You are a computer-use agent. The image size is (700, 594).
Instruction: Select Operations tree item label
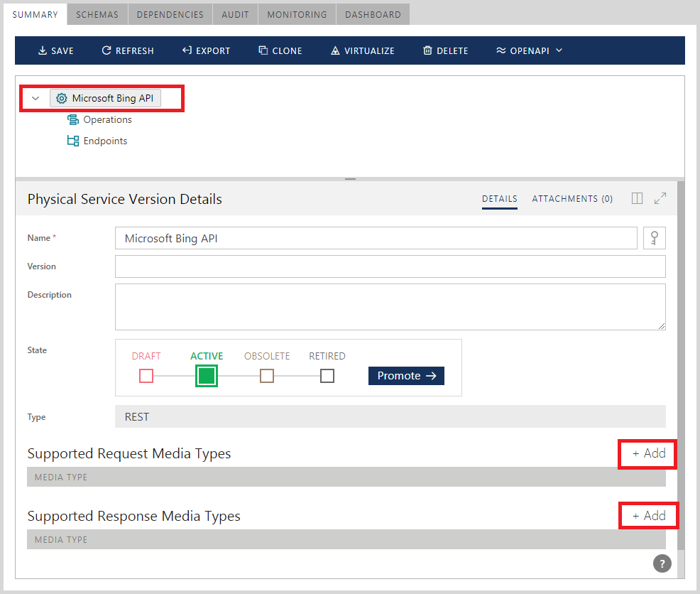click(x=108, y=120)
